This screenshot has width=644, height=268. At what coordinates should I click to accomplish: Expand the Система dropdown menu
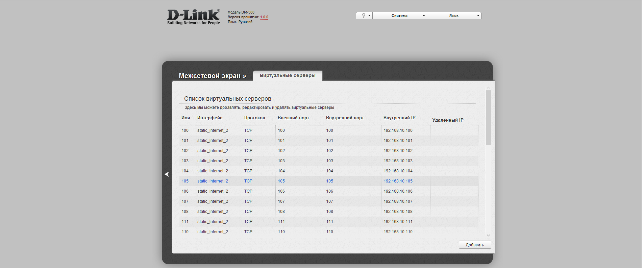click(x=400, y=16)
